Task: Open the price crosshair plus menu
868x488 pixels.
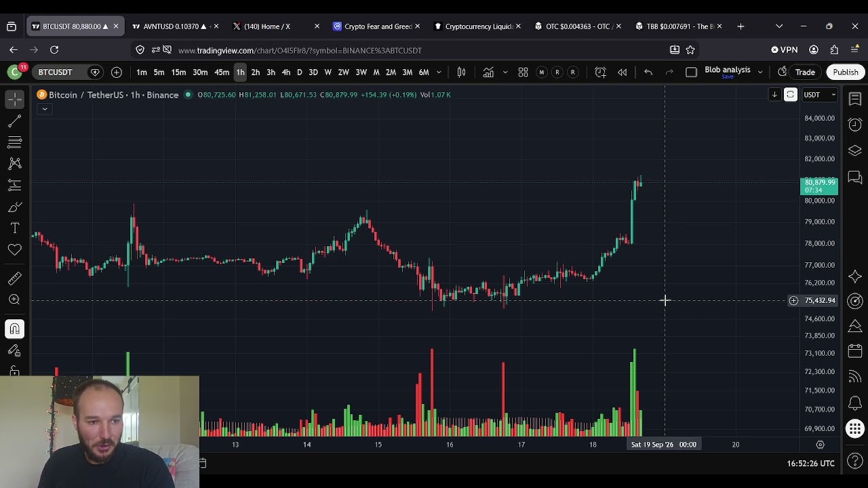Action: 793,300
